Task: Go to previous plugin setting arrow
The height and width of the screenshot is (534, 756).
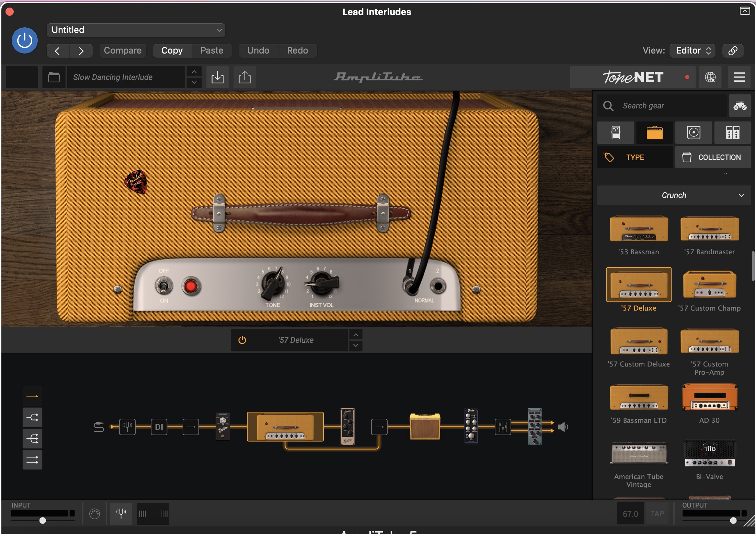Action: pos(58,51)
